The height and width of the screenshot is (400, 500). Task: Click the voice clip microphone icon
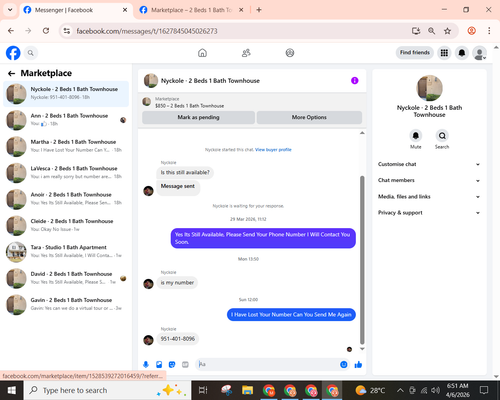pyautogui.click(x=146, y=364)
